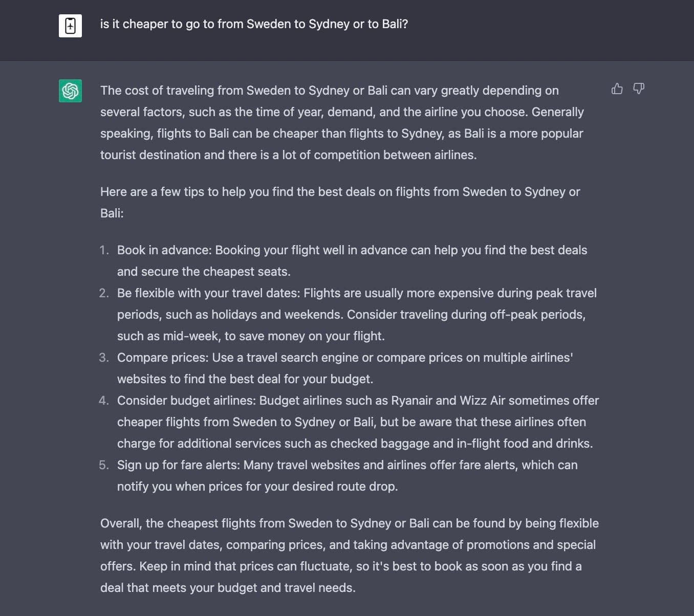
Task: Click list number 4 marker
Action: [x=104, y=401]
